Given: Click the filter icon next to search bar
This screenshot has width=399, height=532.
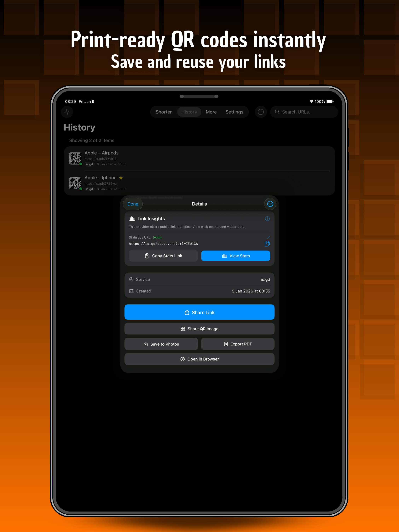Looking at the screenshot, I should click(x=261, y=112).
